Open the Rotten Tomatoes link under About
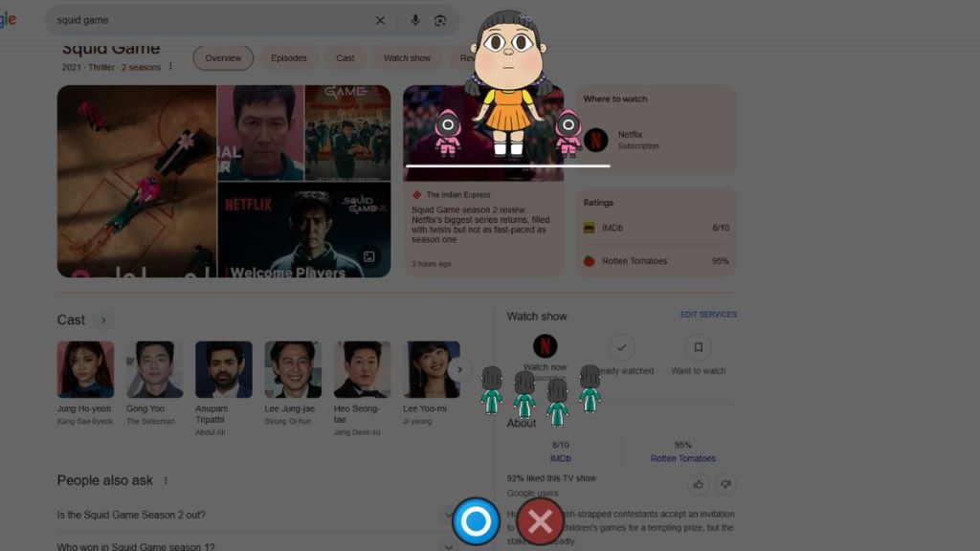980x551 pixels. (682, 458)
